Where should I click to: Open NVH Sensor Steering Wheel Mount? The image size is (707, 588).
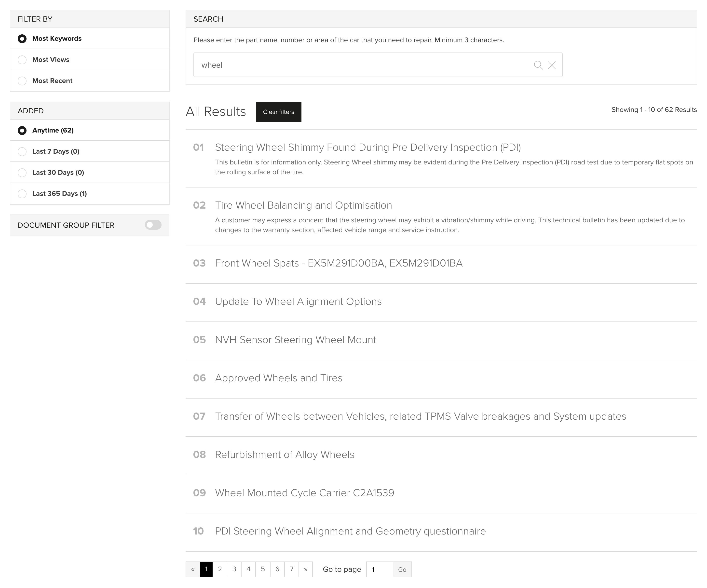[296, 340]
